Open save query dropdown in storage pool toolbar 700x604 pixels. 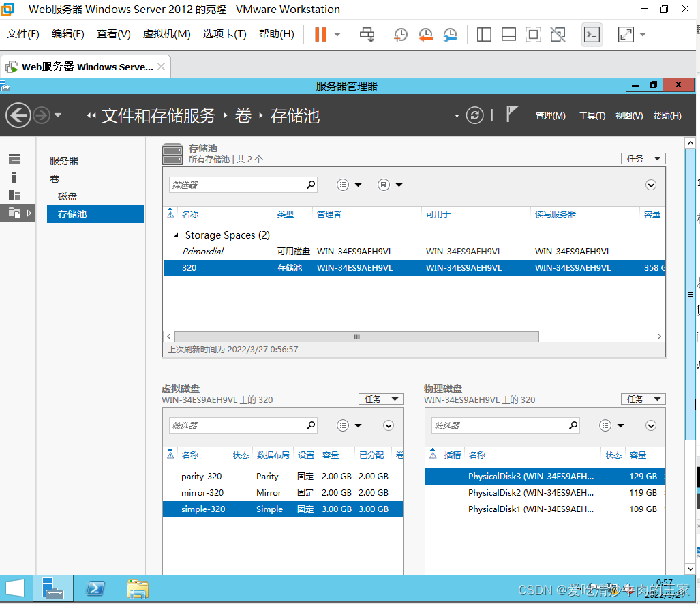[390, 185]
